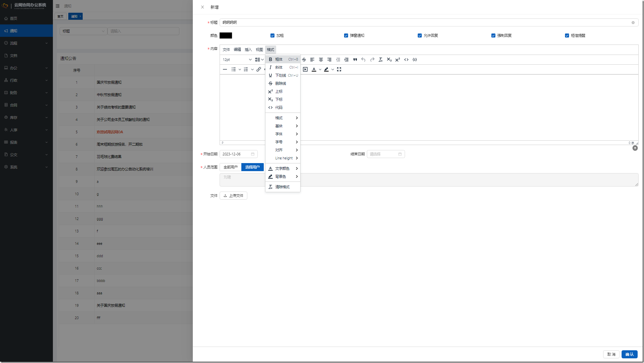The height and width of the screenshot is (363, 644).
Task: Open the black 颜色 color swatch
Action: click(x=226, y=35)
